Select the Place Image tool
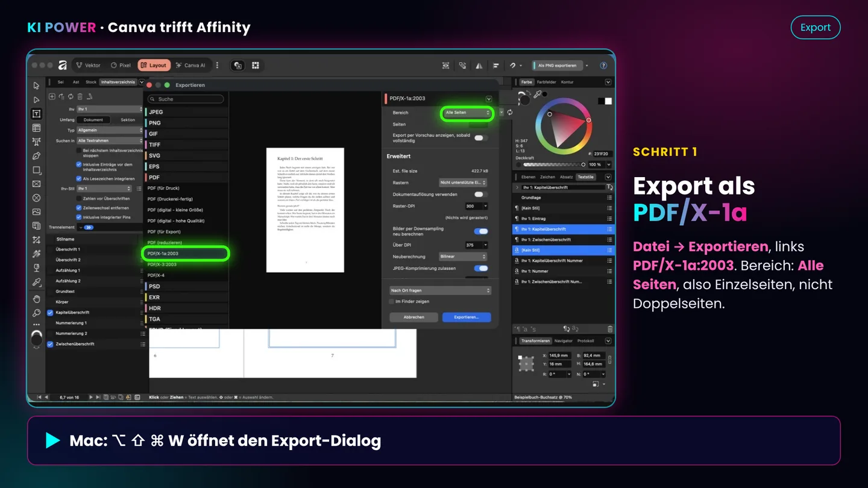868x488 pixels. click(36, 211)
